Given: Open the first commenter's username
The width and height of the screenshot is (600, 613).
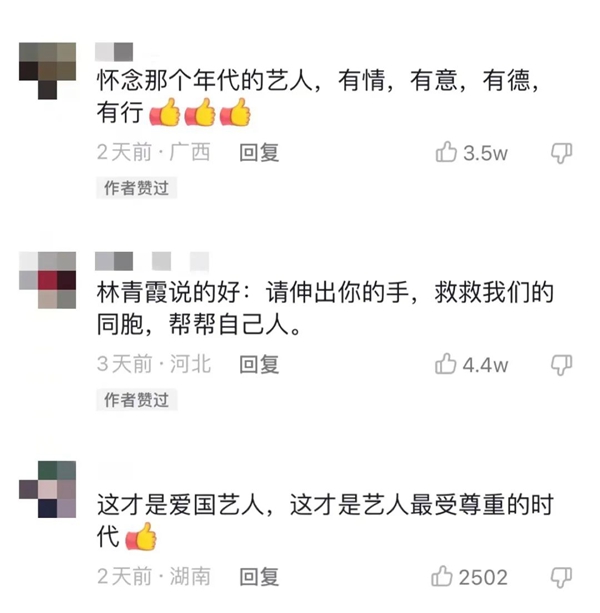Looking at the screenshot, I should coord(114,52).
